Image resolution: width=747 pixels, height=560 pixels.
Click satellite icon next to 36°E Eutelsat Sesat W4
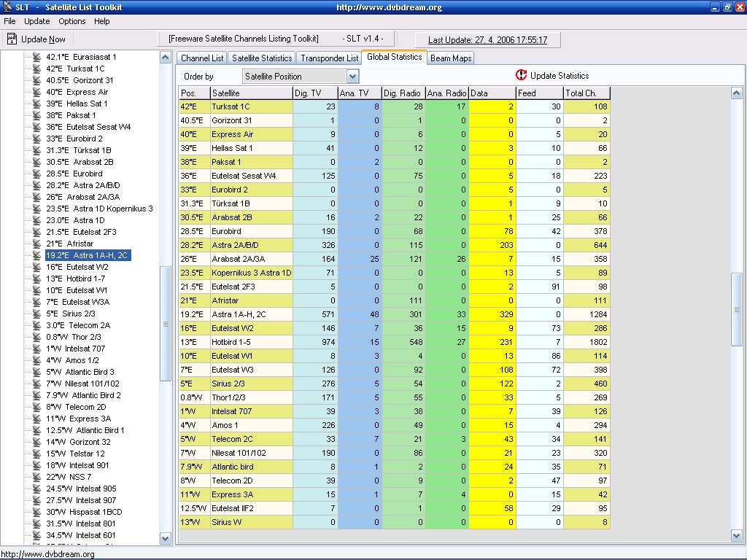click(36, 127)
